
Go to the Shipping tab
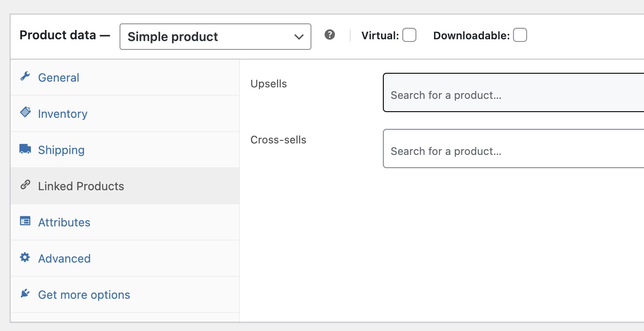click(x=61, y=150)
